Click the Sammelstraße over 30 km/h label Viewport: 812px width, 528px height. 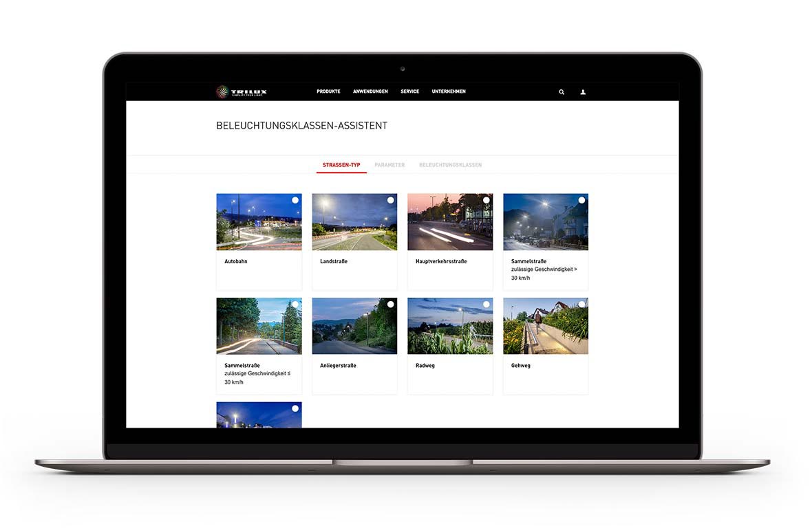544,269
